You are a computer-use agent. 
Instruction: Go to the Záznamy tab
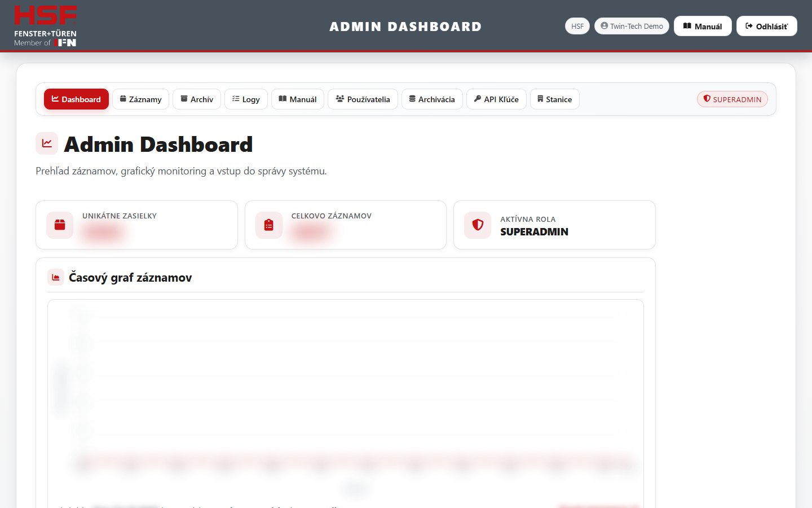click(140, 99)
